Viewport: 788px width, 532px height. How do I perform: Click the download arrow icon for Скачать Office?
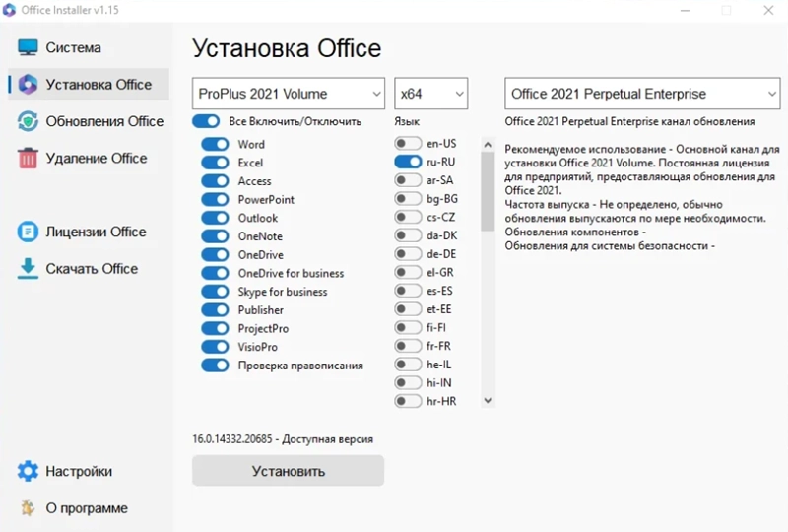pos(28,269)
